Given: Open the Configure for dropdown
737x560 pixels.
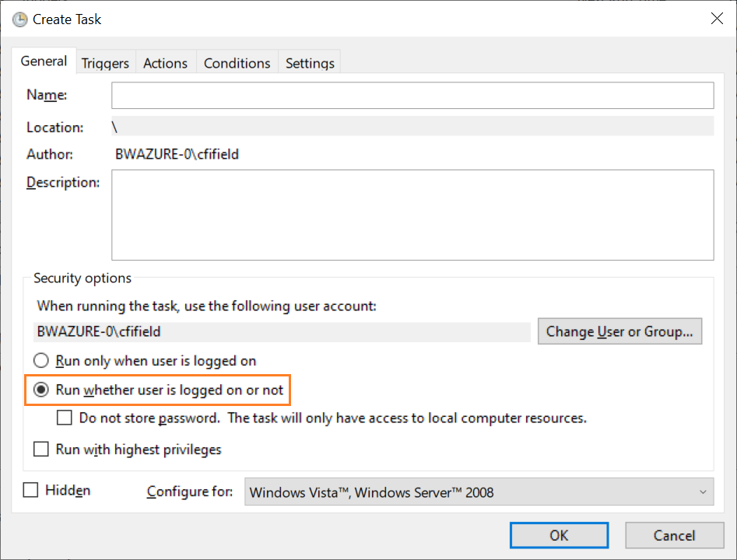Looking at the screenshot, I should [479, 492].
